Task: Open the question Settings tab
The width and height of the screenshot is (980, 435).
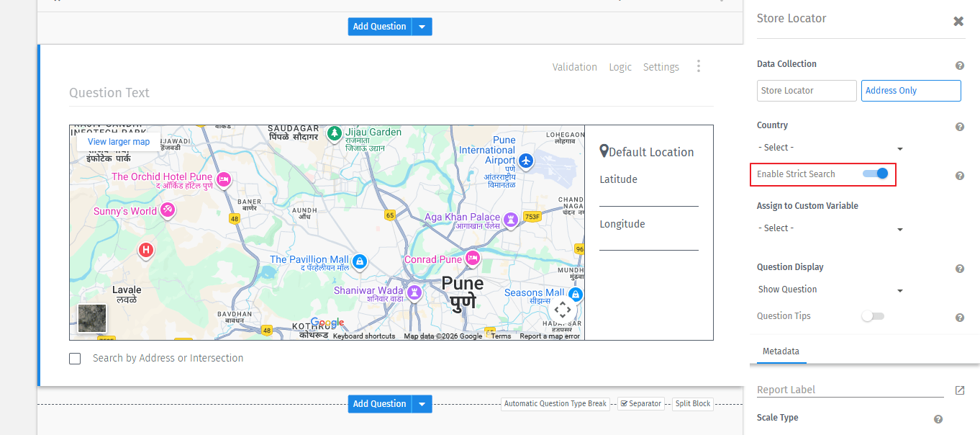Action: [661, 67]
